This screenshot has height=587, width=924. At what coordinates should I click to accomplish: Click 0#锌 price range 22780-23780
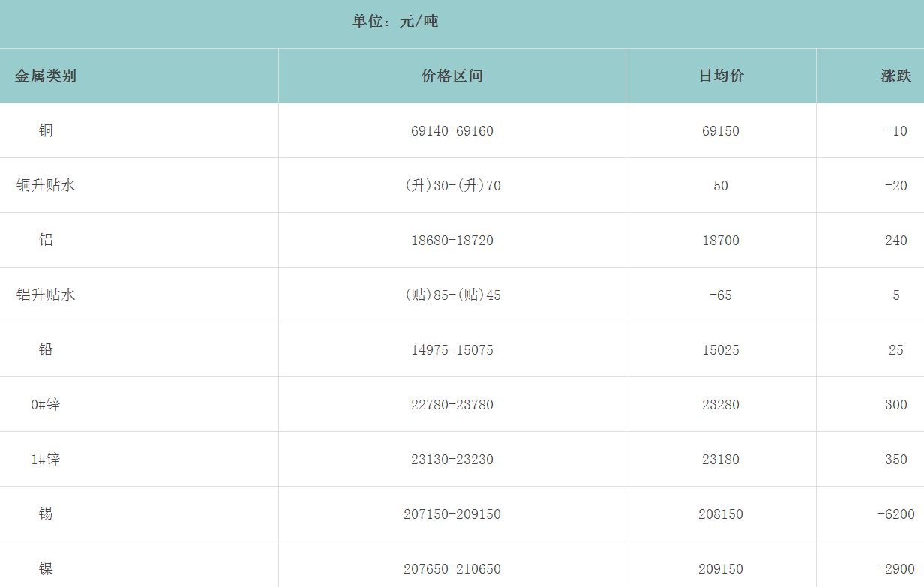(x=452, y=405)
